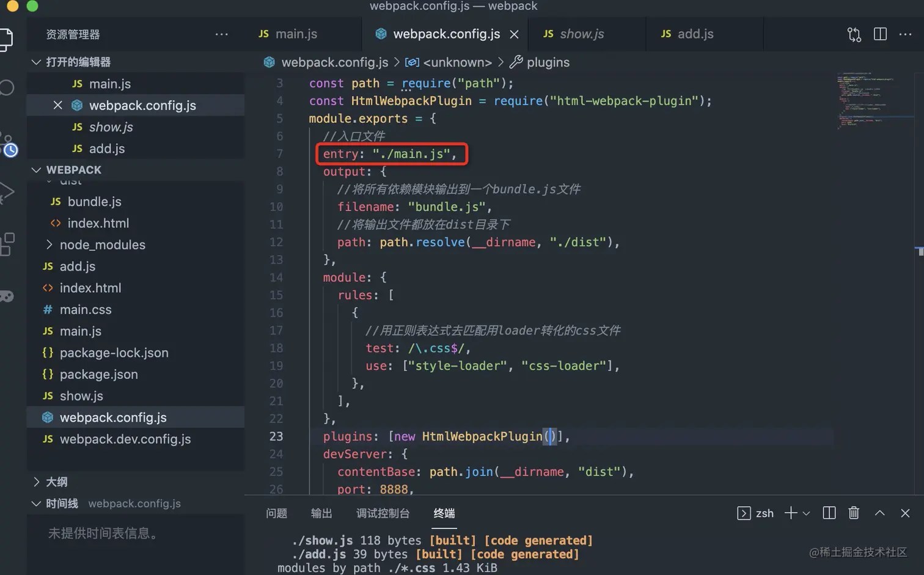Open editor more actions ellipsis
Screen dimensions: 924x575
905,34
